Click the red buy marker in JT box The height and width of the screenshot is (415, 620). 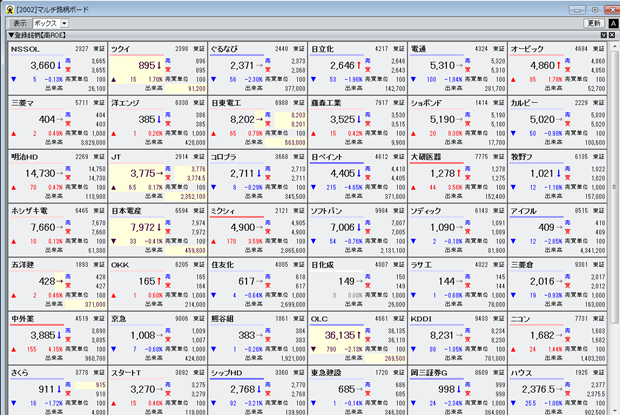(168, 177)
